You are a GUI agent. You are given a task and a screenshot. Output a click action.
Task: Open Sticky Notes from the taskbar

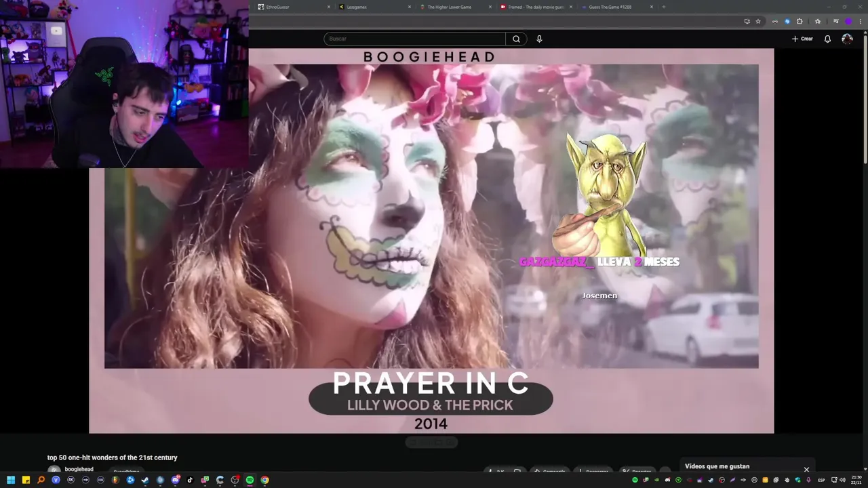(x=26, y=480)
